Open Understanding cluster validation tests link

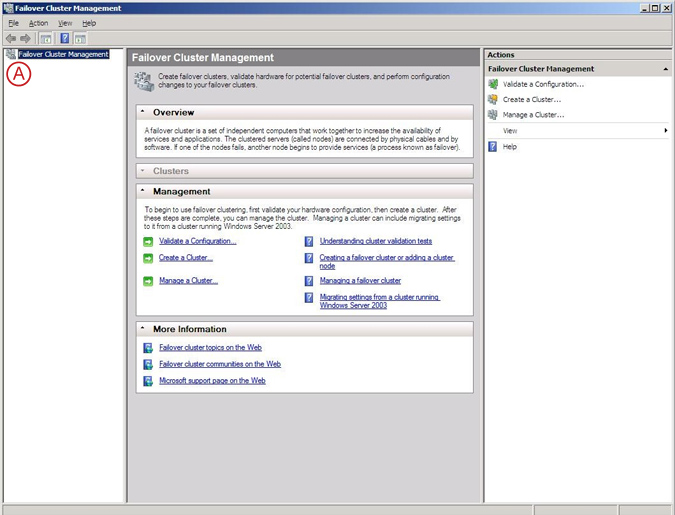click(375, 241)
